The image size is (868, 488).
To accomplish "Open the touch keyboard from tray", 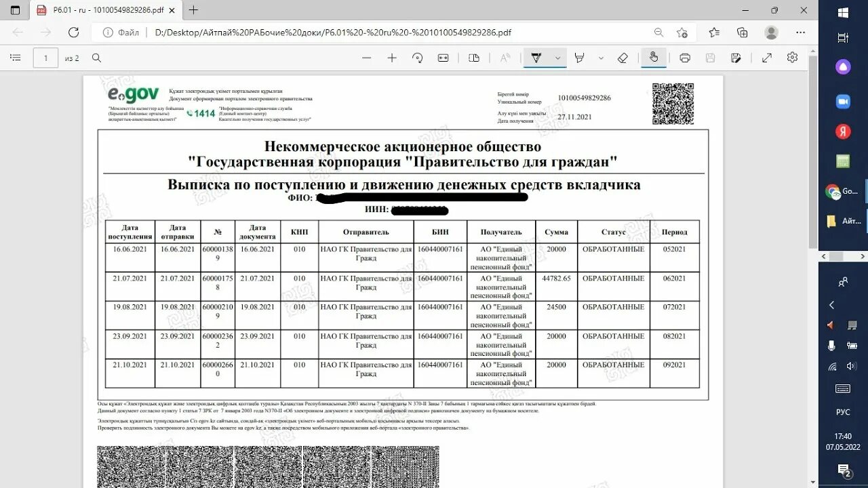I will click(843, 388).
